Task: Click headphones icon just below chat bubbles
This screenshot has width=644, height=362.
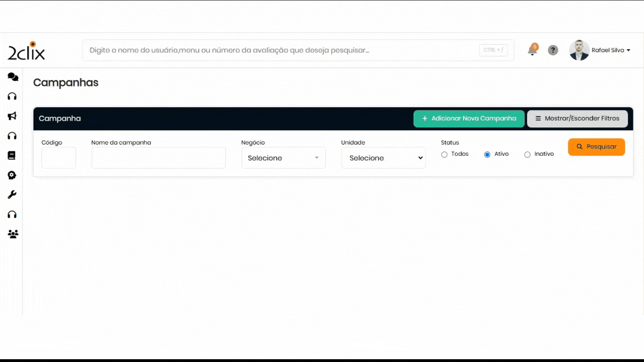Action: click(x=12, y=97)
